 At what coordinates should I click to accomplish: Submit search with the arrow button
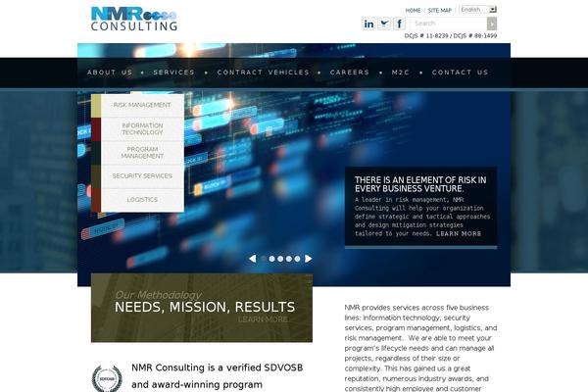click(x=492, y=24)
